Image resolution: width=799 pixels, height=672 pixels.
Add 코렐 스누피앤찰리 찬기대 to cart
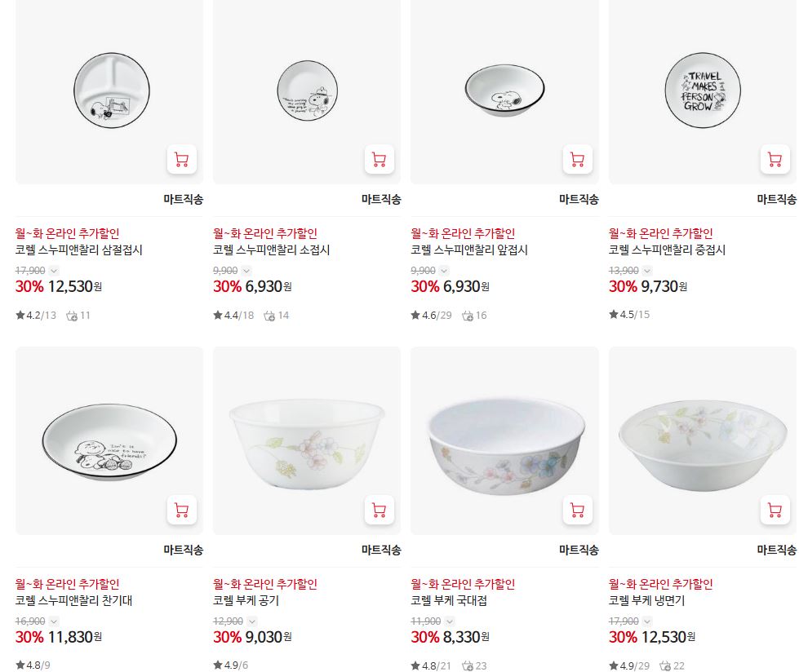[x=182, y=510]
